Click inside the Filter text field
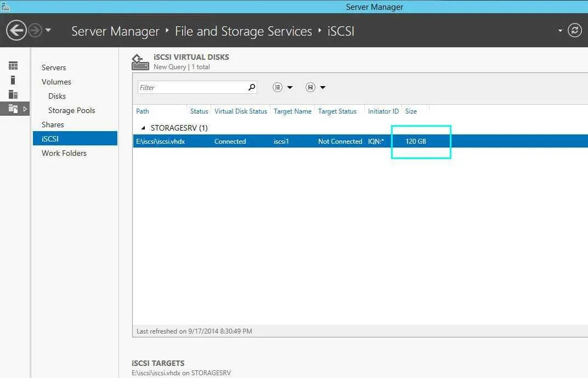 click(x=189, y=87)
